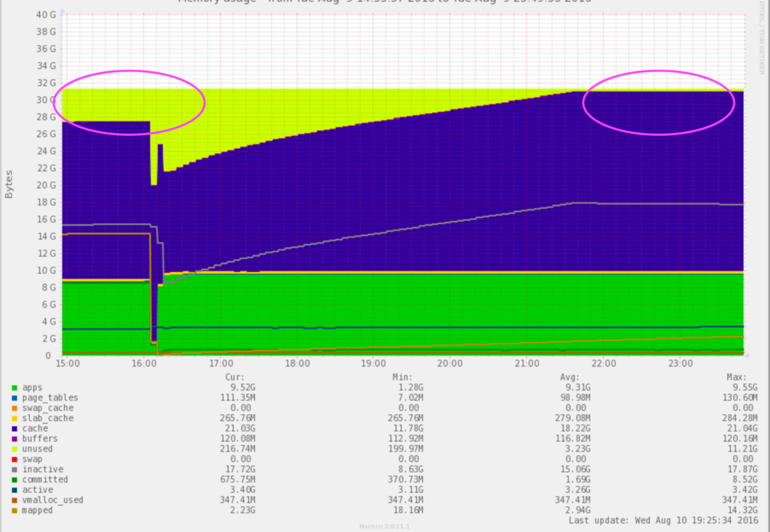Click the active legend color swatch

(x=14, y=490)
